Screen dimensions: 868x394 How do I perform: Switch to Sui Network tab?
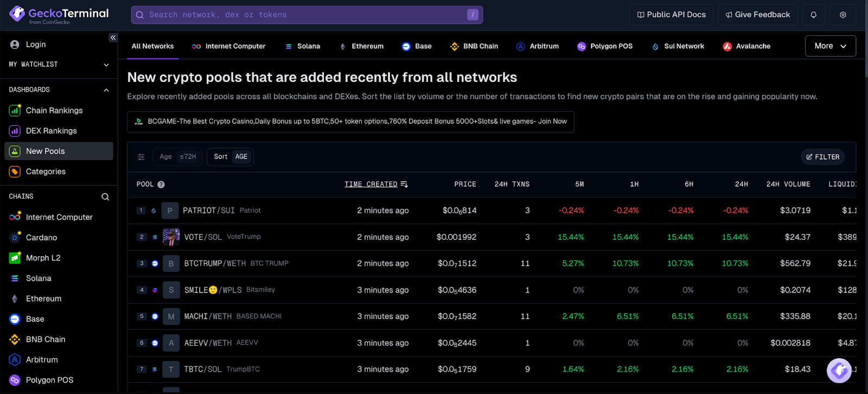pyautogui.click(x=678, y=46)
